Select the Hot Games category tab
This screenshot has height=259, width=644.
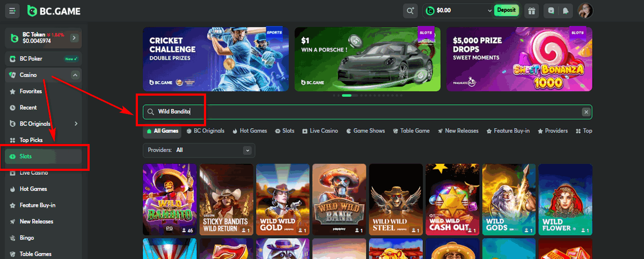coord(250,131)
